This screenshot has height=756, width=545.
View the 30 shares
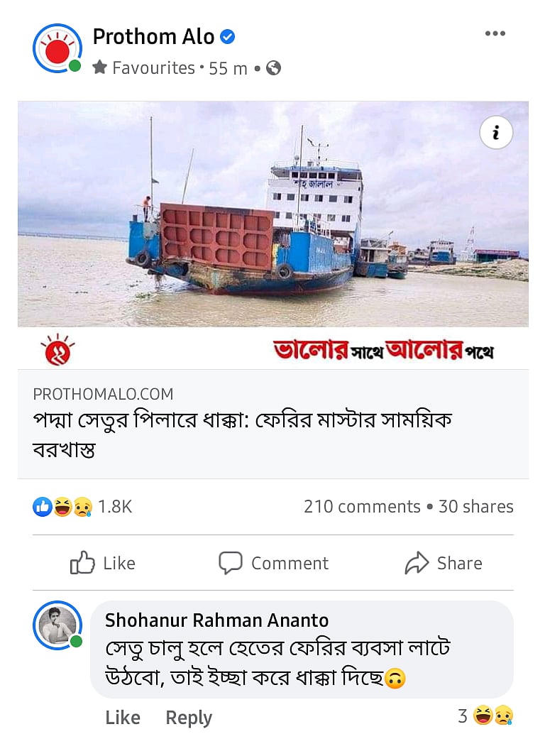click(x=476, y=507)
